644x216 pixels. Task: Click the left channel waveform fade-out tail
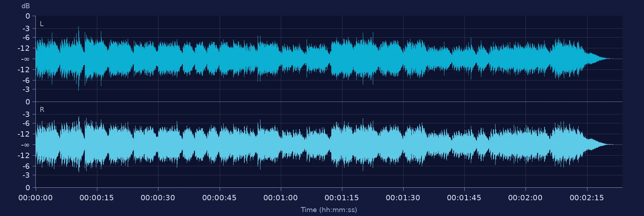[x=599, y=59]
